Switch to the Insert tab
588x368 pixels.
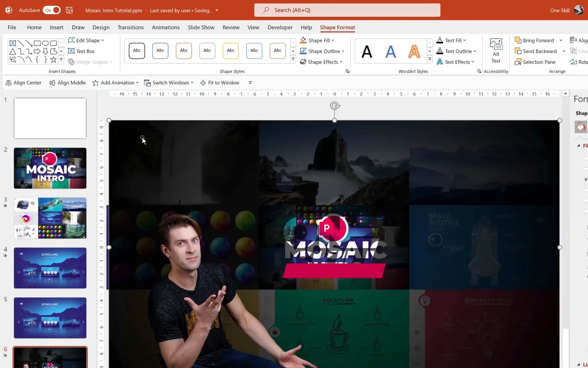[56, 27]
